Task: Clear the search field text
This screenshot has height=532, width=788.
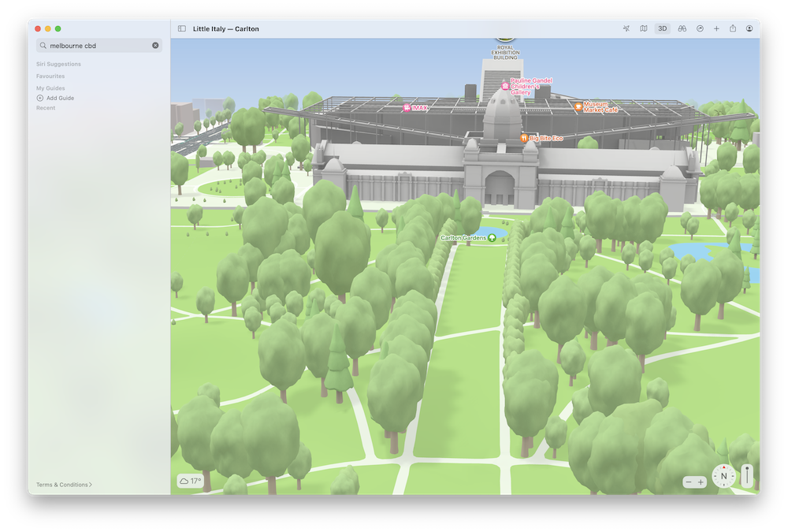Action: pyautogui.click(x=155, y=46)
